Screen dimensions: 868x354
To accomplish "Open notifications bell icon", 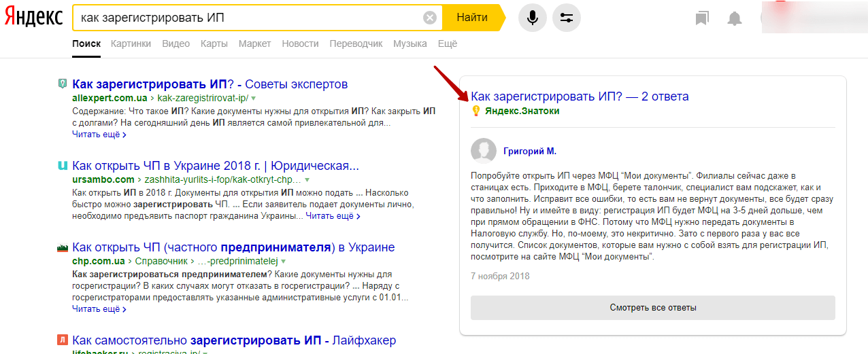I will 735,18.
